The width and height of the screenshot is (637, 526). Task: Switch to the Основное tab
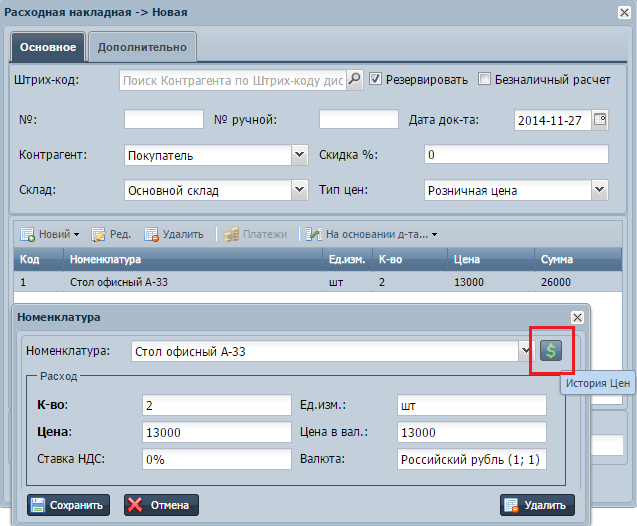[x=48, y=47]
